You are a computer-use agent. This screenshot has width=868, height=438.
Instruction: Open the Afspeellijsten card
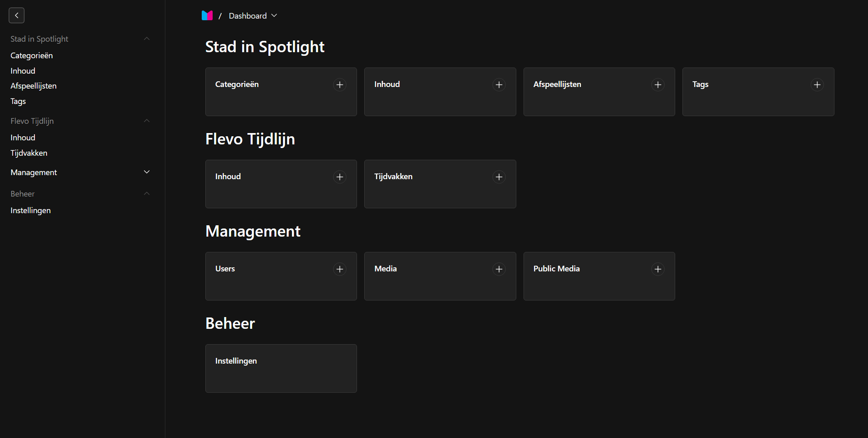tap(599, 92)
